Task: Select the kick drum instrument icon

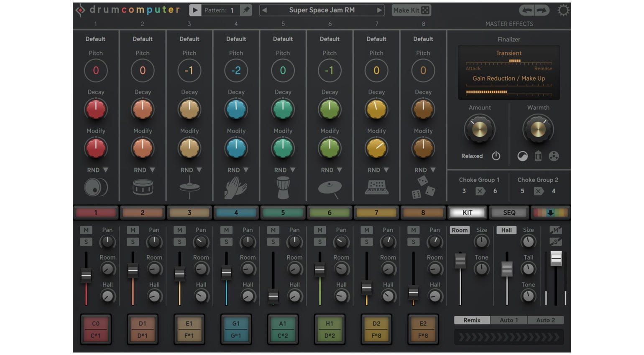Action: [96, 187]
